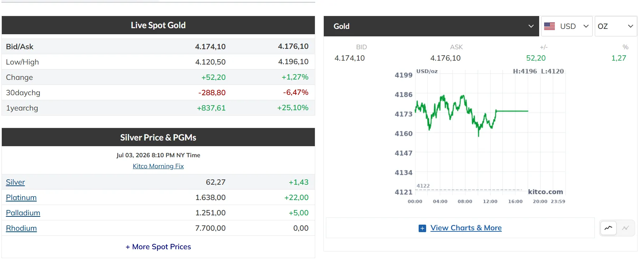Select the Rhodium link
This screenshot has width=644, height=261.
(21, 228)
